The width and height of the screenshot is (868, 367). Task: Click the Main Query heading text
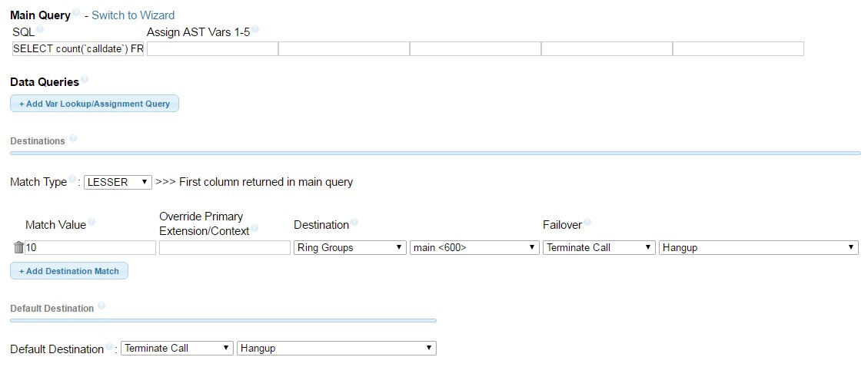coord(41,15)
